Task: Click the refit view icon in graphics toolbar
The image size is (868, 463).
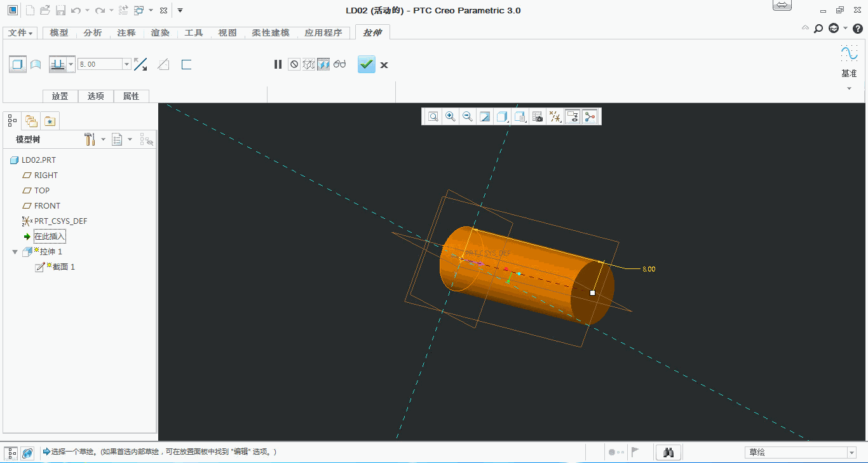Action: (433, 116)
